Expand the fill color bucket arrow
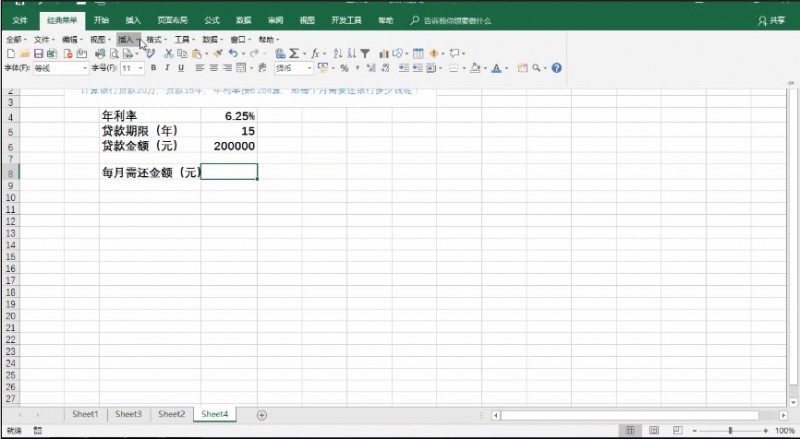 point(485,68)
